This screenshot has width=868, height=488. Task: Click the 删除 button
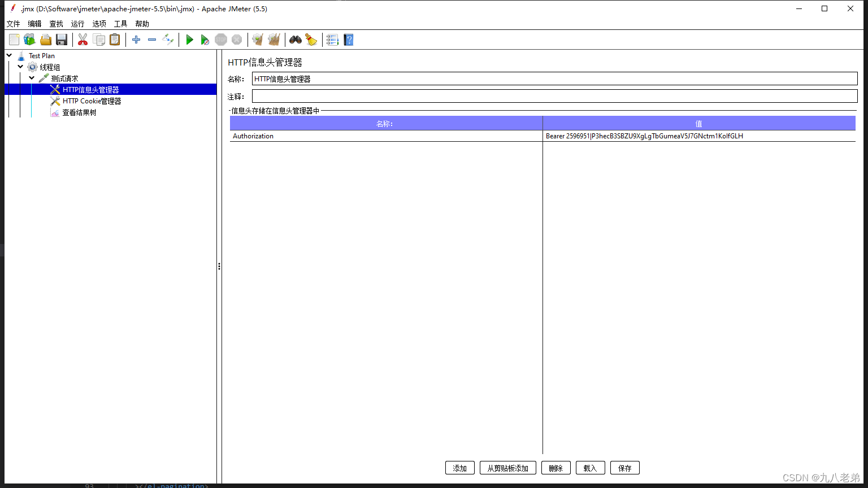click(555, 468)
